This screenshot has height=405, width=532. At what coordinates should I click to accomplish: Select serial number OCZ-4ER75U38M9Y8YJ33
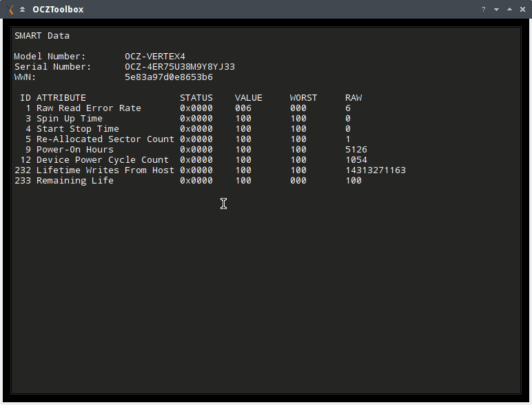pyautogui.click(x=180, y=67)
